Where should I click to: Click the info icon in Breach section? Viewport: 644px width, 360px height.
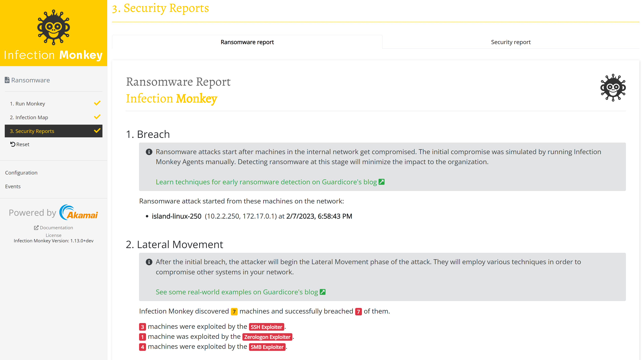(x=149, y=152)
